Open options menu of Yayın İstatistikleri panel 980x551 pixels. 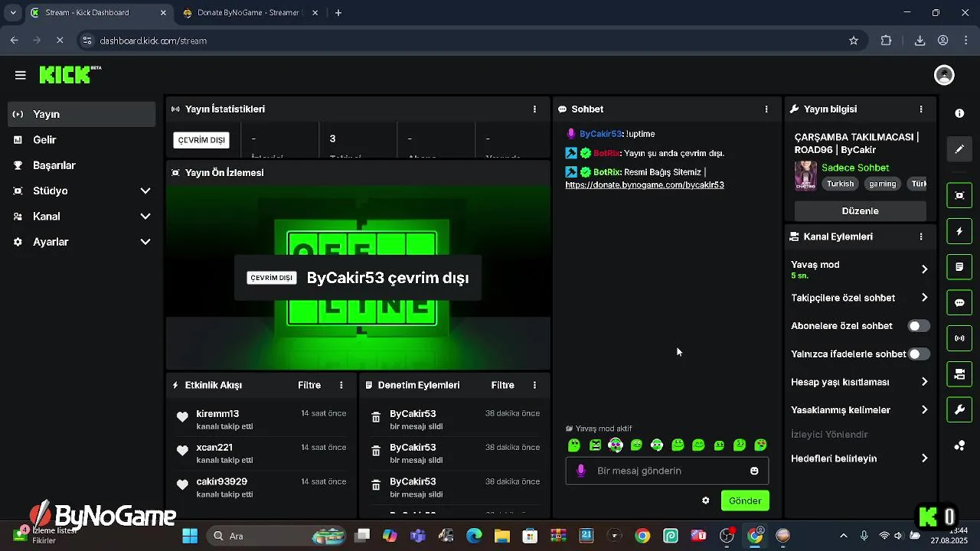[534, 109]
